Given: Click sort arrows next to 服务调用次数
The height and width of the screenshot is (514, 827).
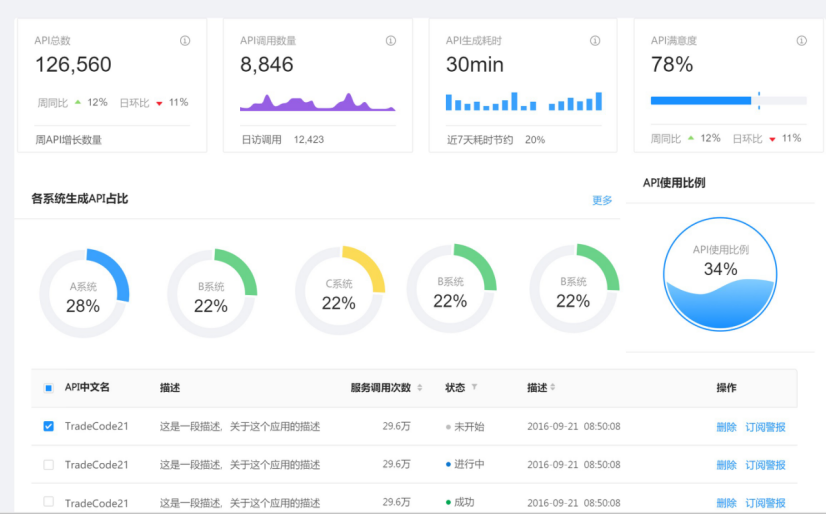Looking at the screenshot, I should coord(420,387).
